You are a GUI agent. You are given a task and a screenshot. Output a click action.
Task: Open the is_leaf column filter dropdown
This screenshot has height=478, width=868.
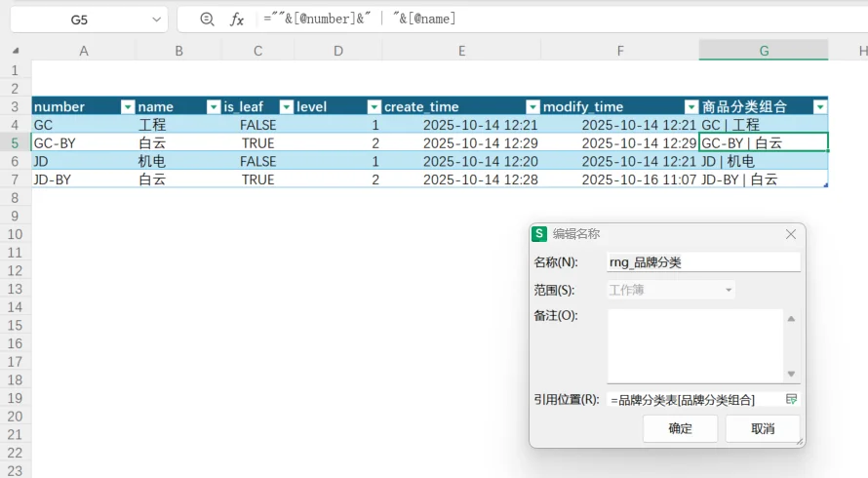click(x=286, y=107)
